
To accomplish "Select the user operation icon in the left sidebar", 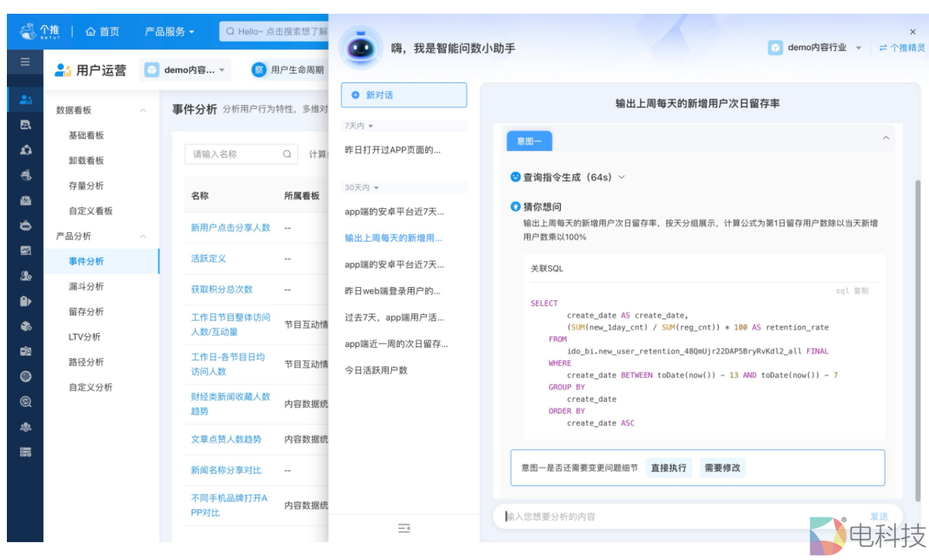I will coord(25,100).
